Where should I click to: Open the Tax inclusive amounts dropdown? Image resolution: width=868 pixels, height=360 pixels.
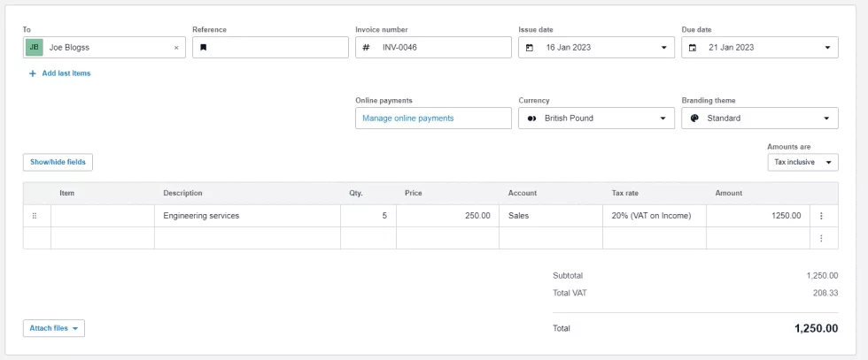pyautogui.click(x=802, y=163)
